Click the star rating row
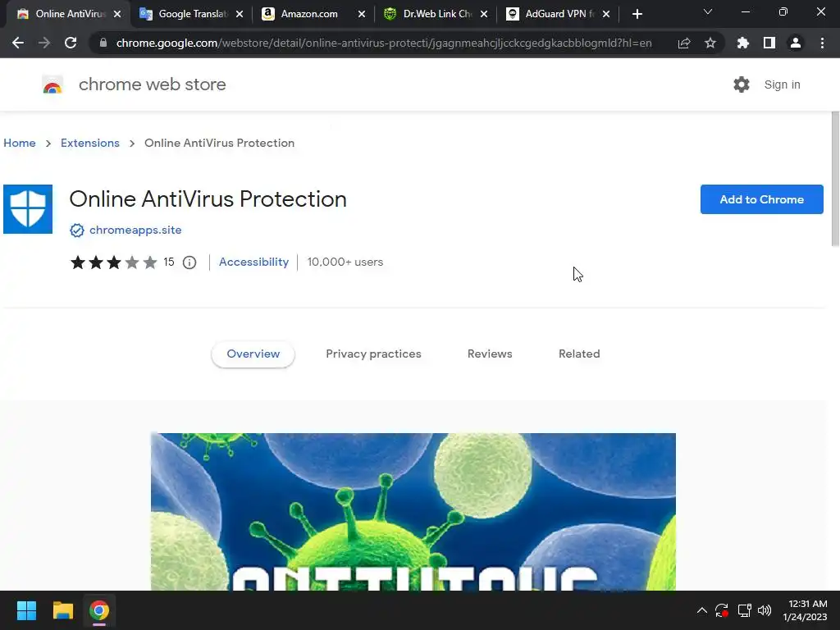This screenshot has width=840, height=630. 113,262
